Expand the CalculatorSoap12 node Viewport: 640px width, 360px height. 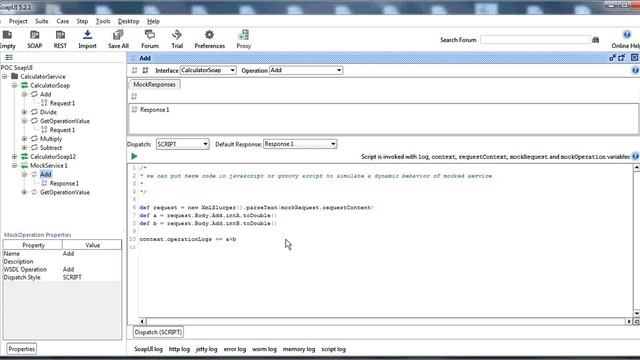pos(14,157)
